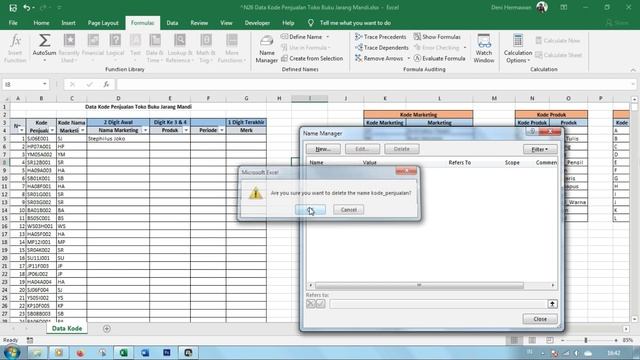Switch to the Home ribbon tab
Viewport: 640px width, 360px height.
click(x=41, y=23)
